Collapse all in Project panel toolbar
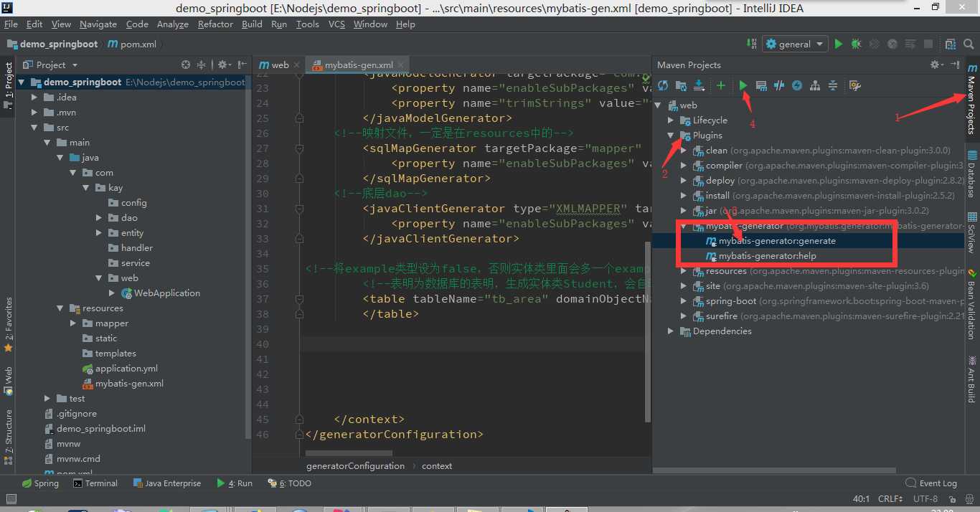 click(x=202, y=65)
